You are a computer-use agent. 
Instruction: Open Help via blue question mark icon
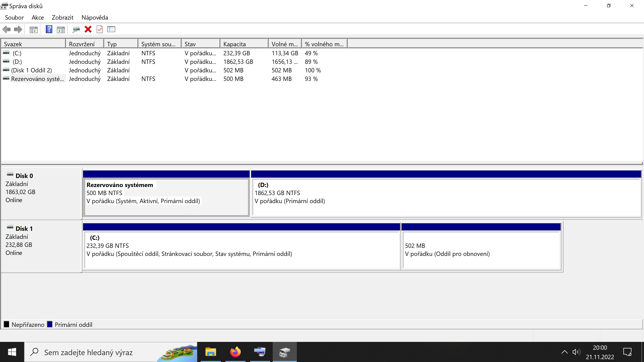coord(49,29)
